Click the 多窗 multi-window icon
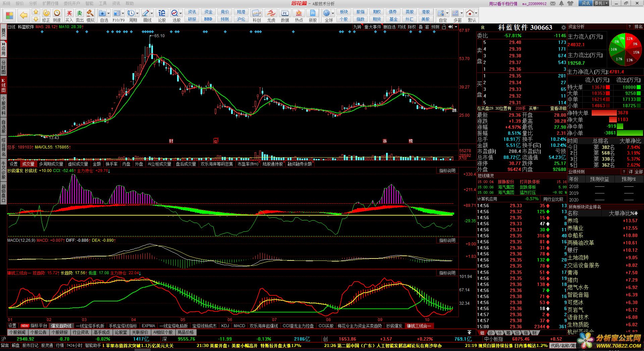The image size is (644, 351). (455, 13)
